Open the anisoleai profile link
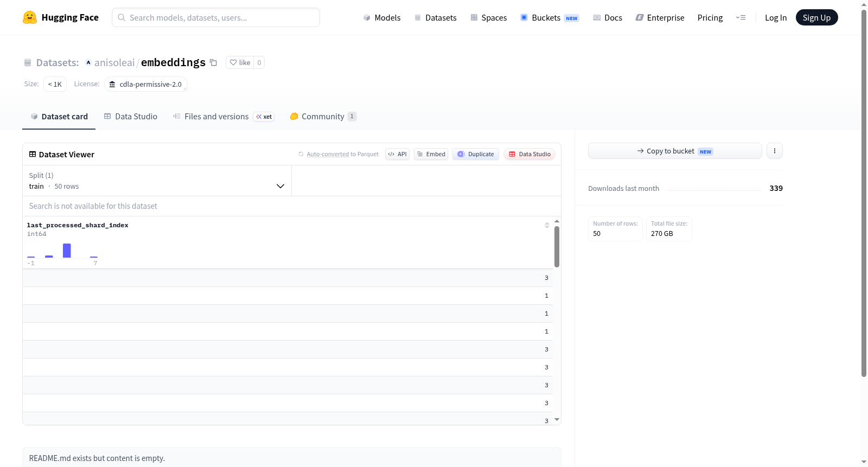868x467 pixels. [114, 63]
